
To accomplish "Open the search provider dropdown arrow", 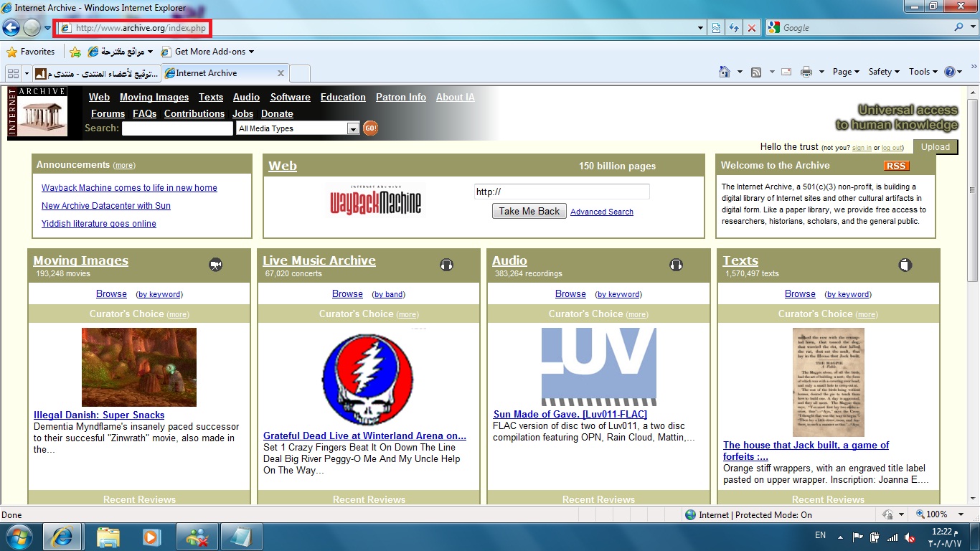I will click(x=972, y=28).
